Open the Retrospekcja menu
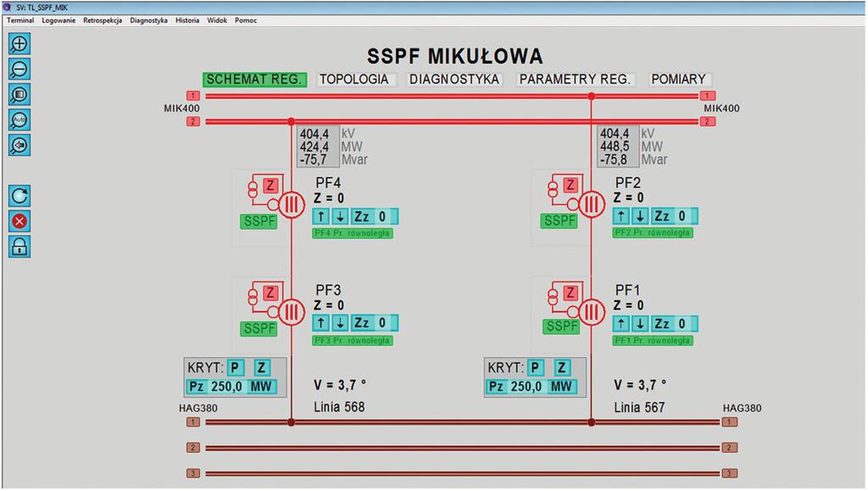 103,20
